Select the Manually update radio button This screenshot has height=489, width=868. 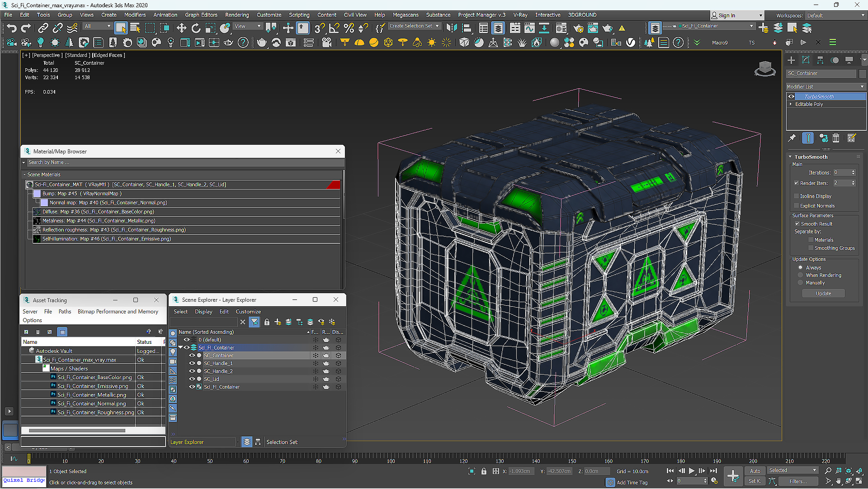tap(801, 283)
